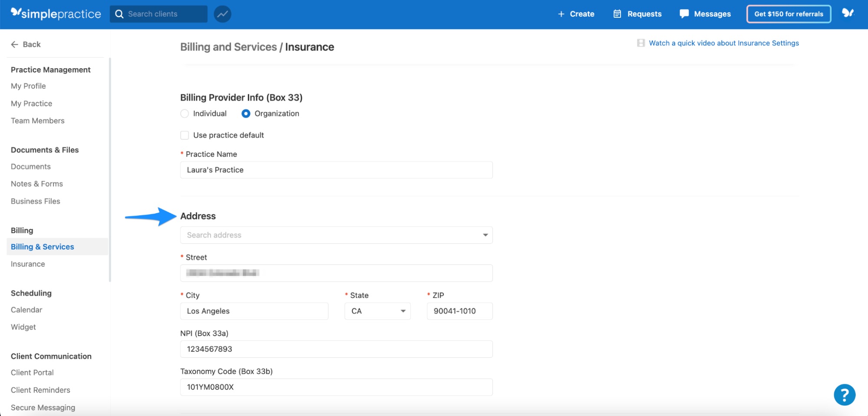Click the bird icon in the top right corner
This screenshot has height=416, width=868.
(848, 13)
